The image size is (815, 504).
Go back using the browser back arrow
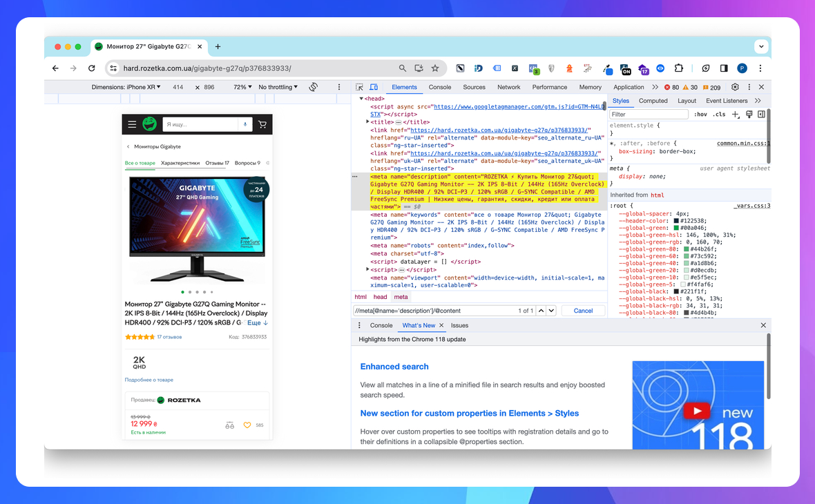[x=56, y=68]
